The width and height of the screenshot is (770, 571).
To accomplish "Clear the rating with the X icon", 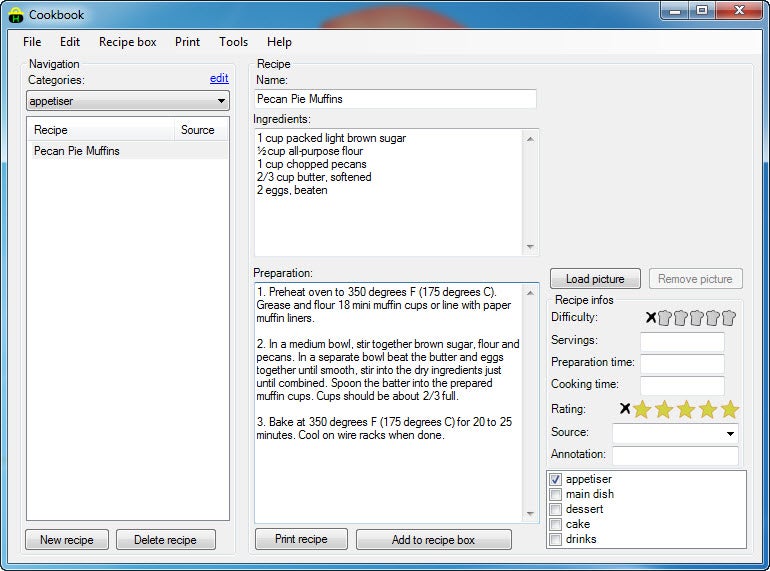I will (625, 408).
